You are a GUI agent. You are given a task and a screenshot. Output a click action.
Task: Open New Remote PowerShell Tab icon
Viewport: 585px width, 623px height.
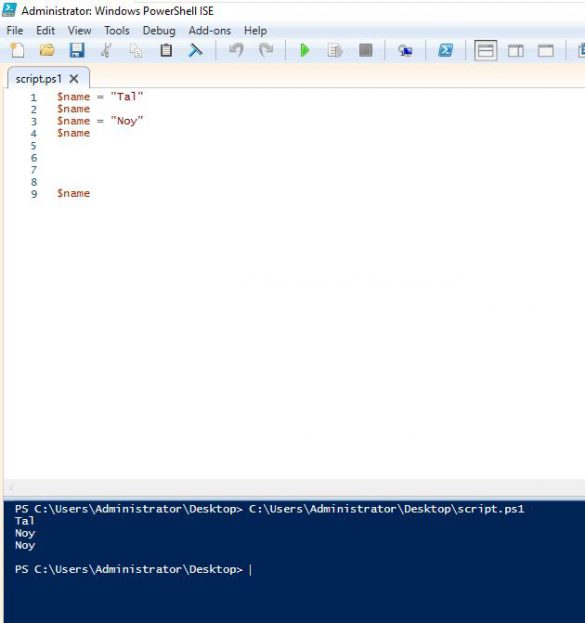[x=405, y=50]
